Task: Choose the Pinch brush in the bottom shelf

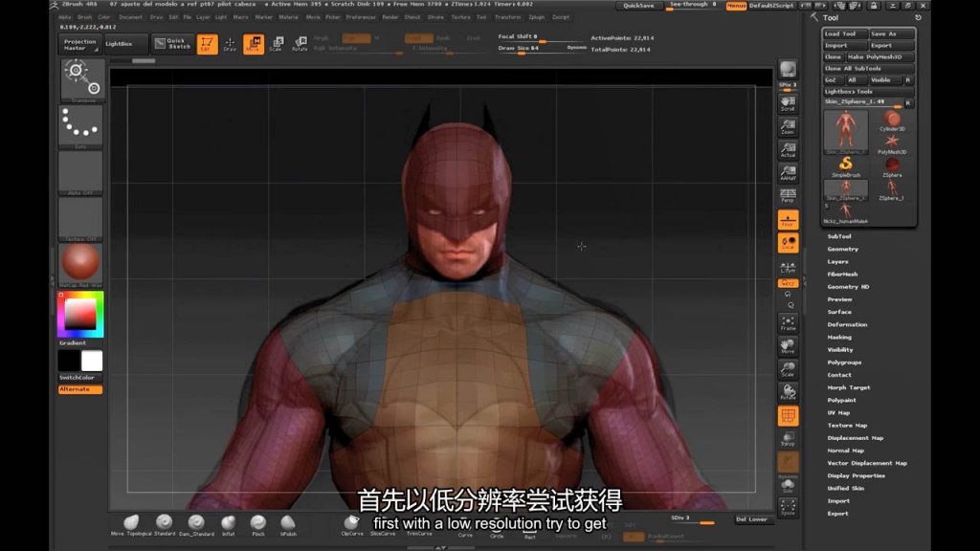Action: (257, 523)
